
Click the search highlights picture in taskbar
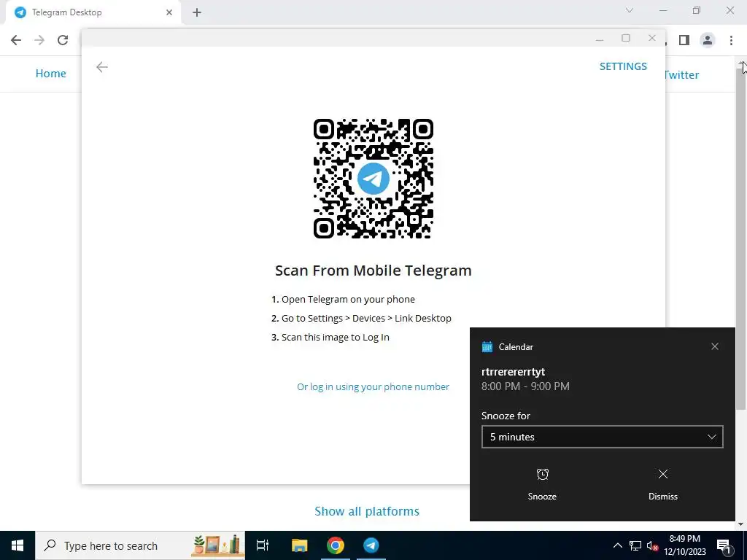coord(217,545)
